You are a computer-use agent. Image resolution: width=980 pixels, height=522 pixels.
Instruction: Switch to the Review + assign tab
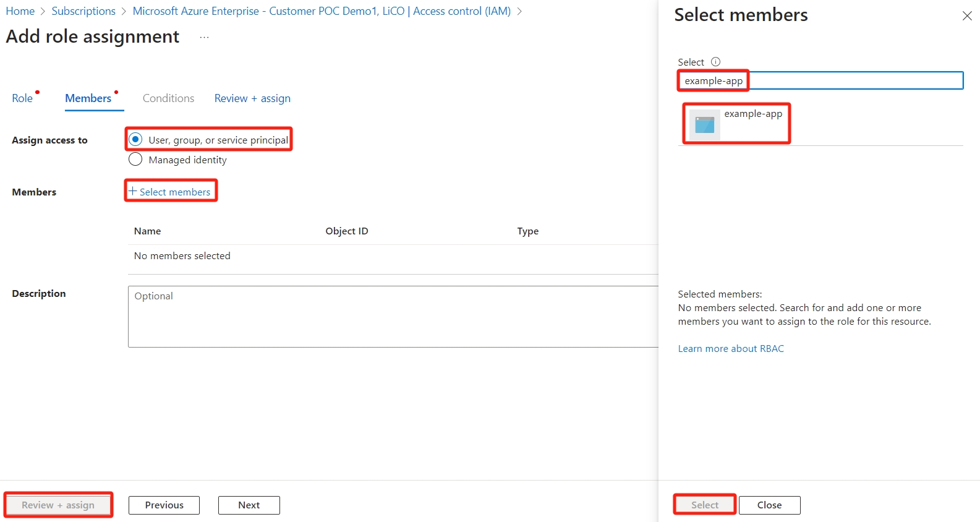coord(252,98)
